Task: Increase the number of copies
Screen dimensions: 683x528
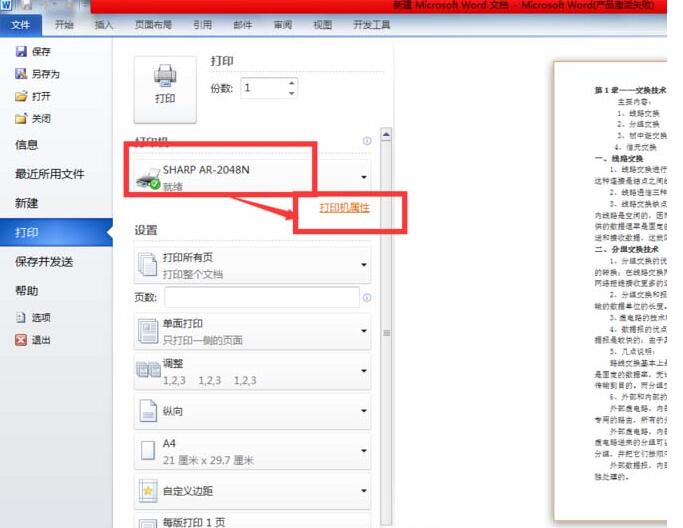Action: pyautogui.click(x=291, y=83)
